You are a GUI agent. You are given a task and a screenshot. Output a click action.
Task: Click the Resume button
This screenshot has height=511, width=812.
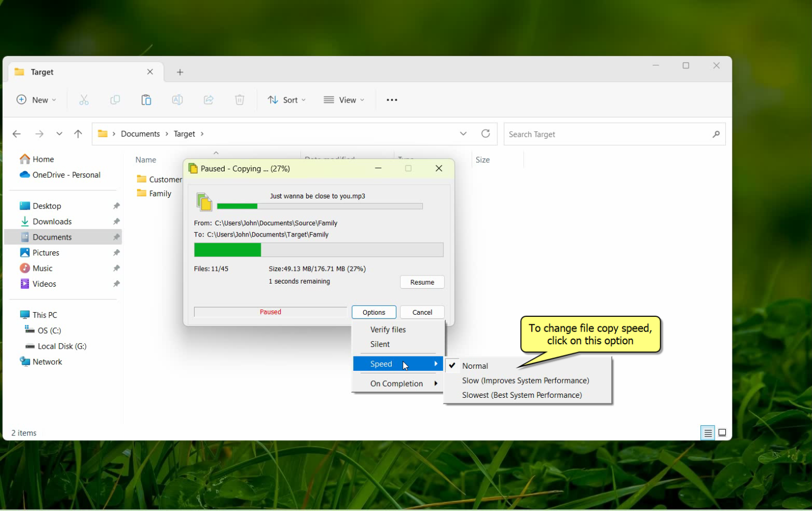pos(422,281)
